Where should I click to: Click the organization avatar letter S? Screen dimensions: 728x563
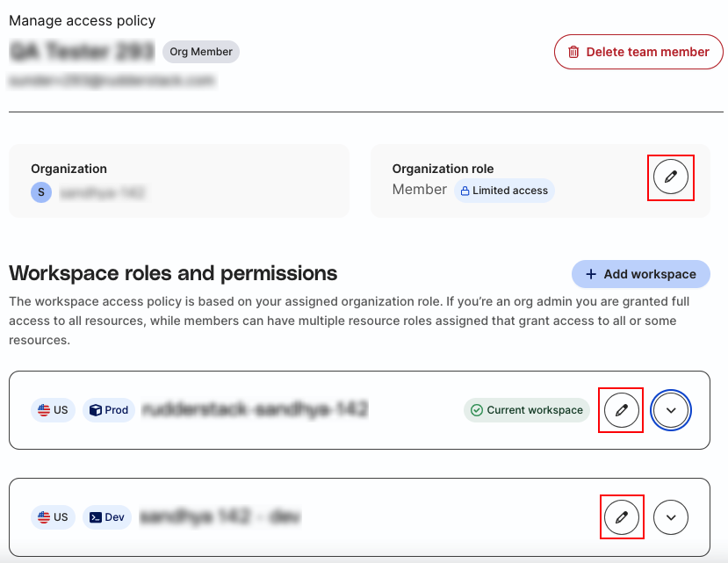pos(41,192)
